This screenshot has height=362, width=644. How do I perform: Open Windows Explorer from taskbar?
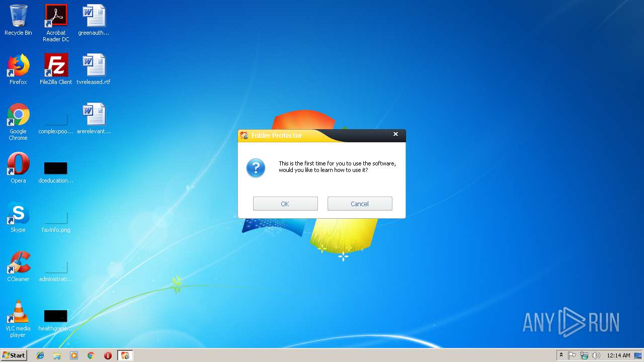pyautogui.click(x=57, y=355)
